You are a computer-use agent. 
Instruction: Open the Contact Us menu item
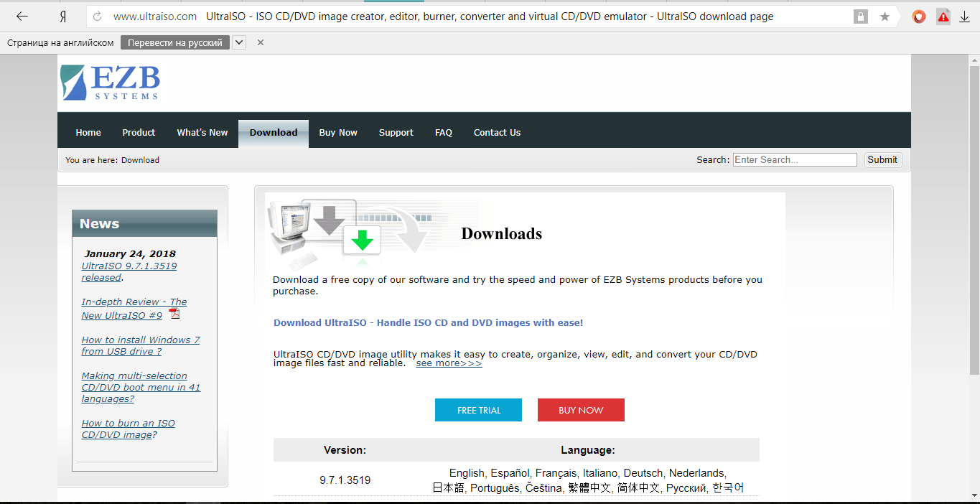[x=497, y=133]
